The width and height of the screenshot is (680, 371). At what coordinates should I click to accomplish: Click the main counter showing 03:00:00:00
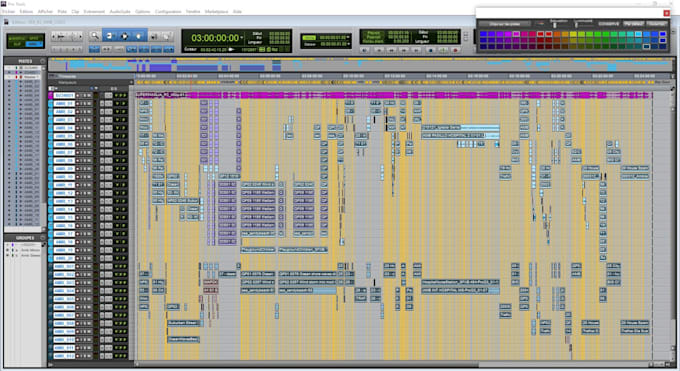(x=215, y=38)
